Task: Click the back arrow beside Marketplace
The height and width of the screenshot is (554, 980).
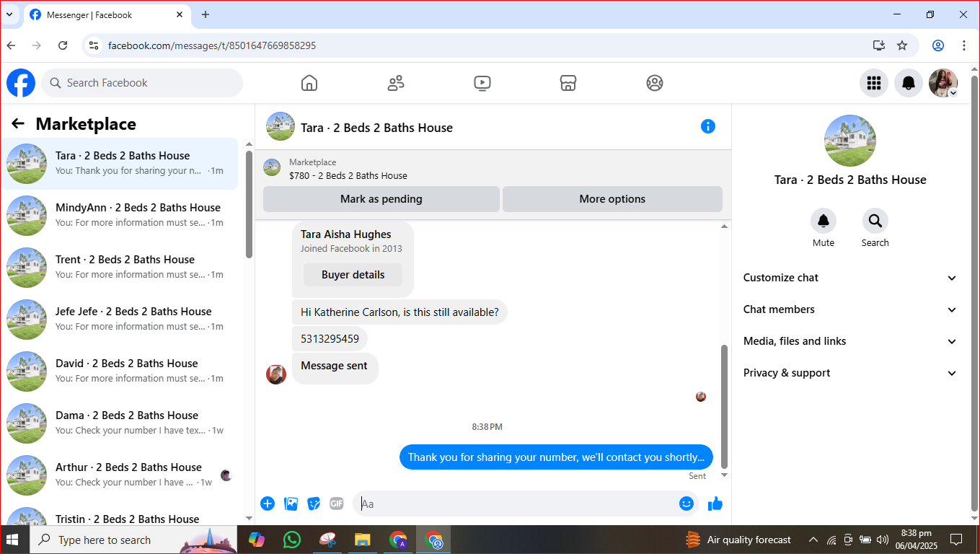Action: [x=18, y=124]
